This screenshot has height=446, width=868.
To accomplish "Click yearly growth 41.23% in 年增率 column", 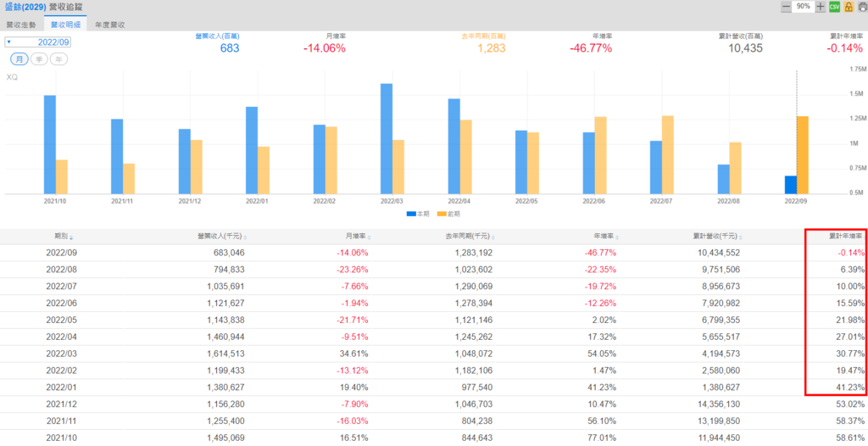I will pyautogui.click(x=603, y=387).
